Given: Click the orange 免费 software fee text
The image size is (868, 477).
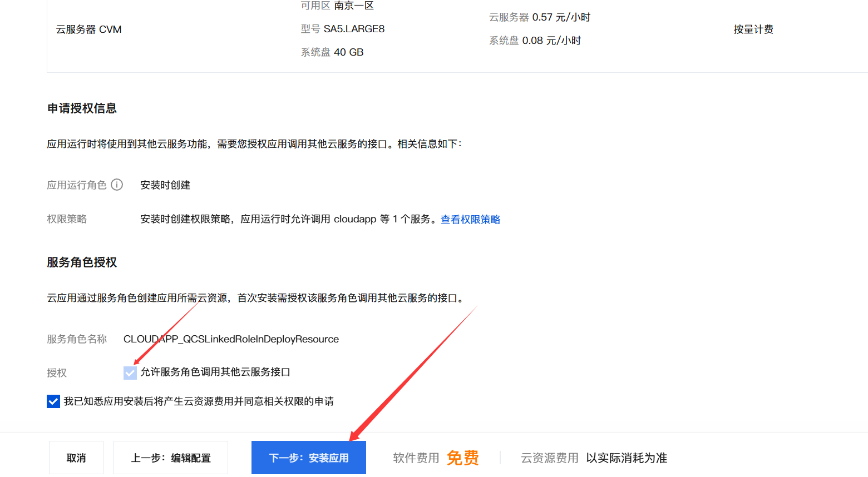Looking at the screenshot, I should click(x=462, y=458).
